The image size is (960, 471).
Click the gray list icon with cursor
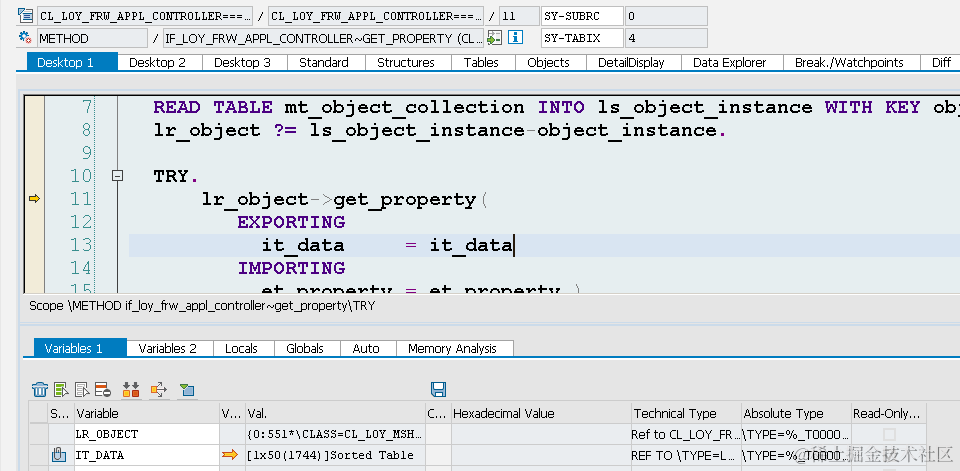[x=82, y=389]
